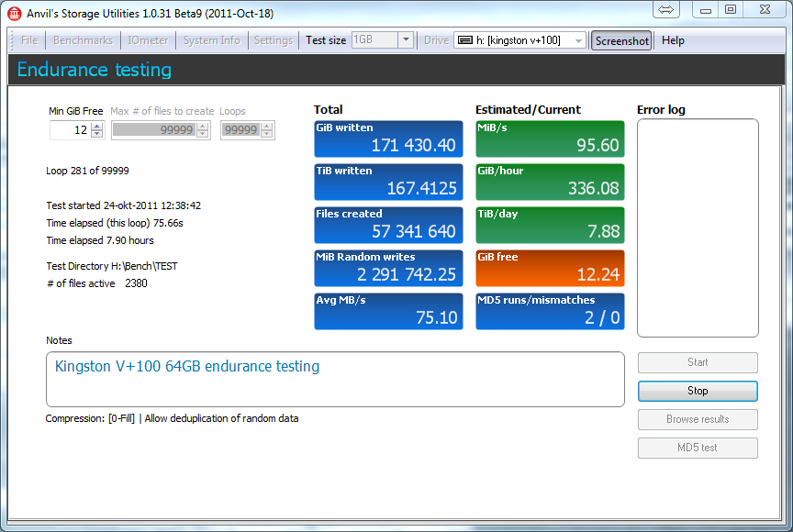Click the Browse results button

[698, 419]
